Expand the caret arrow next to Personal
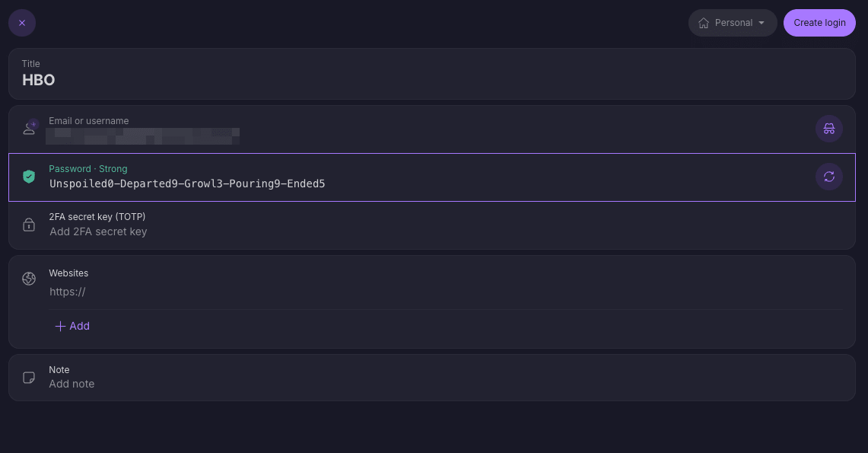This screenshot has width=868, height=453. 761,23
